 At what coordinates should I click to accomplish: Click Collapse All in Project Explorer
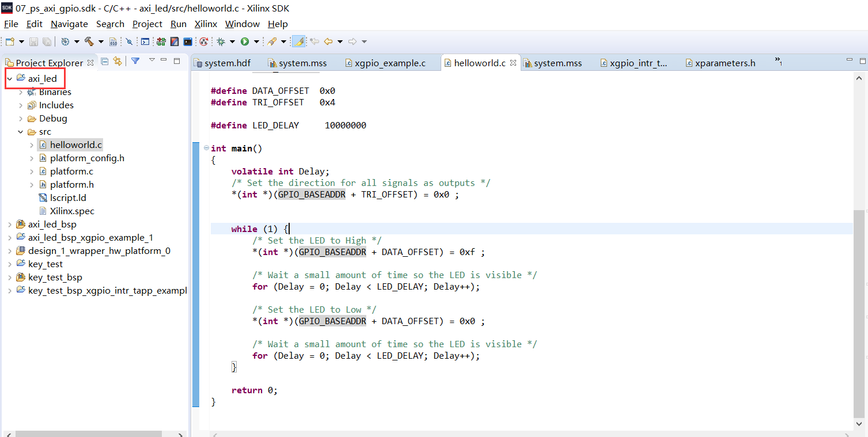point(105,61)
